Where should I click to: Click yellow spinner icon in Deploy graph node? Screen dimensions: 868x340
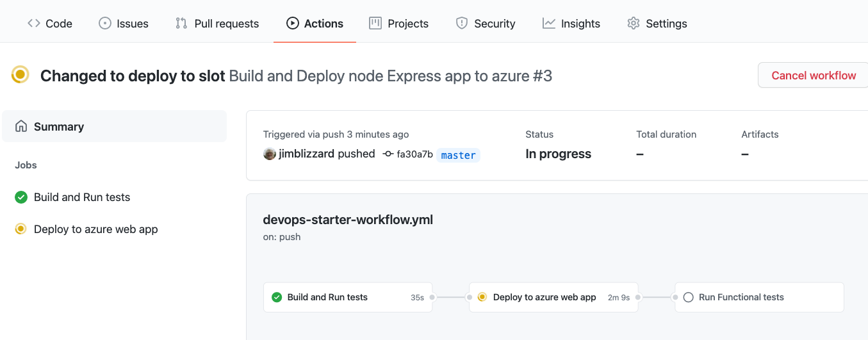(482, 297)
